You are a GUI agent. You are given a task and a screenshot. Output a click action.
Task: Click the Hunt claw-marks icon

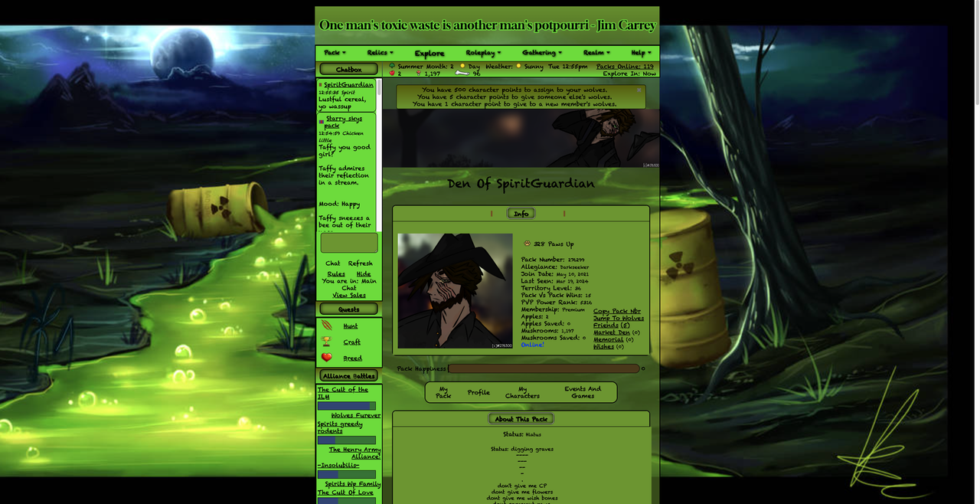click(327, 326)
